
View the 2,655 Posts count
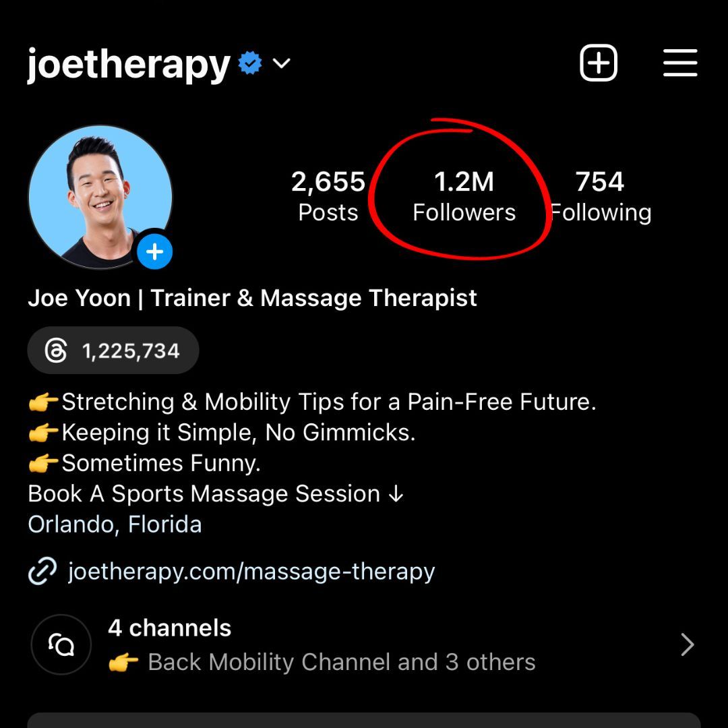(328, 196)
